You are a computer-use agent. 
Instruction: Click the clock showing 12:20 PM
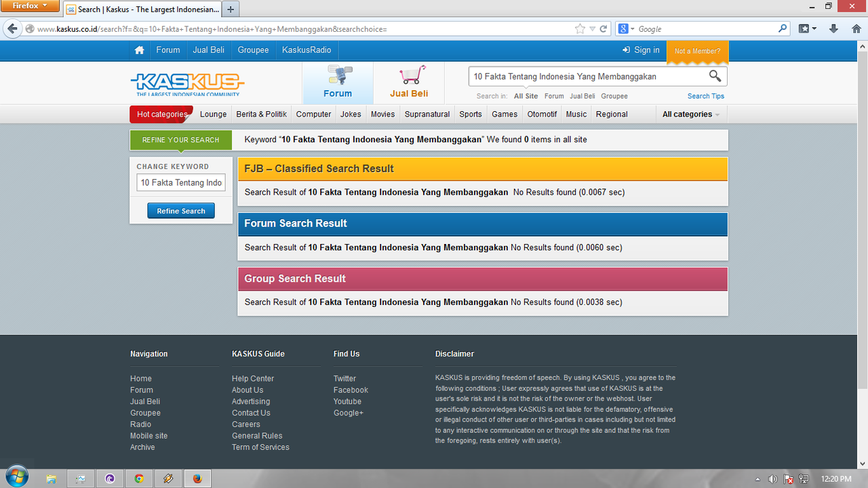[x=835, y=479]
